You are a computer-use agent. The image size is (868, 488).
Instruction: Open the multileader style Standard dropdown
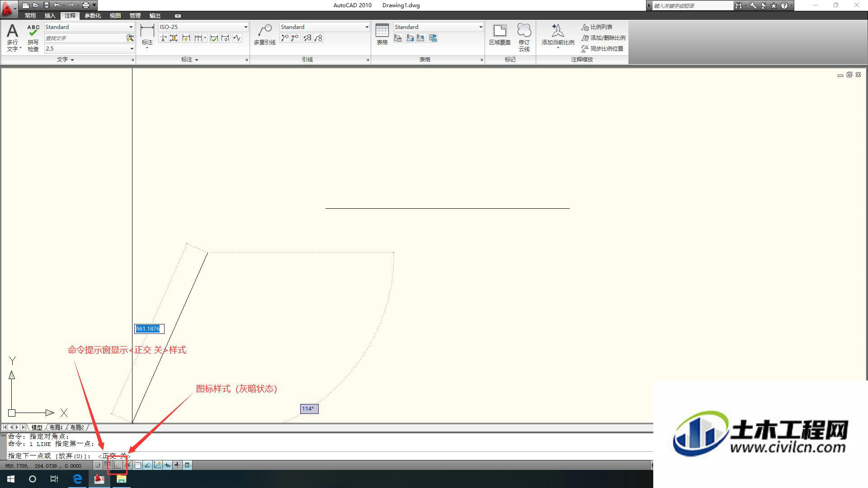coord(367,27)
